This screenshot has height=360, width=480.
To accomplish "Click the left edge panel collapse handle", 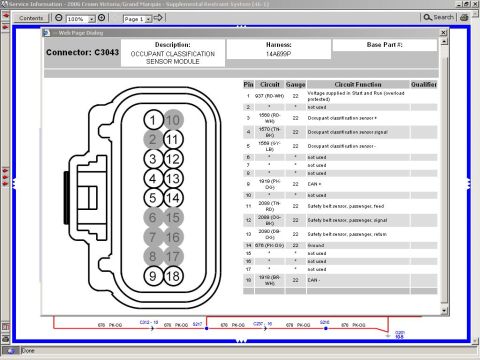I will (14, 184).
